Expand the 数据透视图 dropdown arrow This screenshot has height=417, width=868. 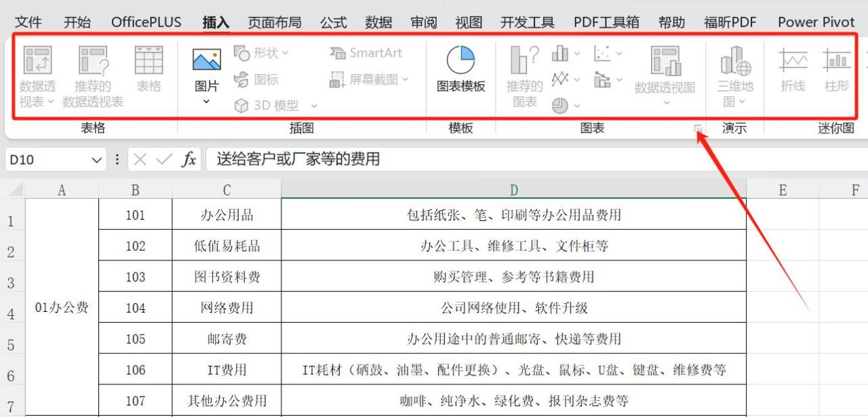tap(666, 103)
